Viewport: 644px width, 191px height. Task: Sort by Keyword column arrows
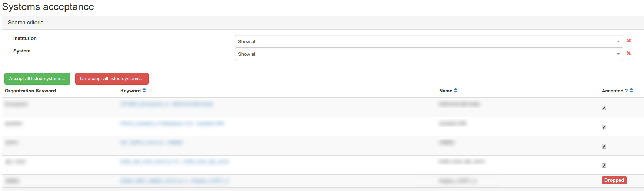144,91
